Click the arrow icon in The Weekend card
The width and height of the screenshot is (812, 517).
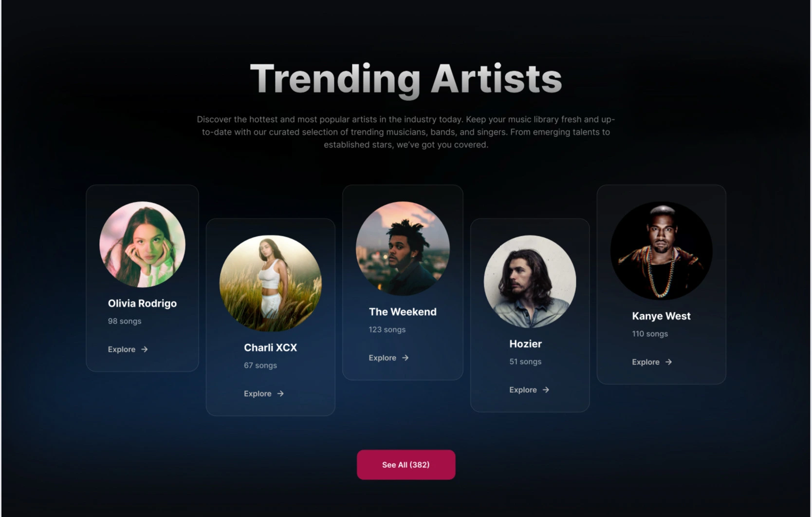pos(405,358)
